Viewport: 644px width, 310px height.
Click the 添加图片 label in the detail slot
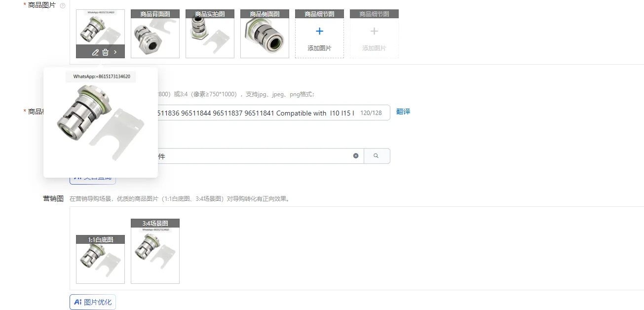[x=319, y=48]
